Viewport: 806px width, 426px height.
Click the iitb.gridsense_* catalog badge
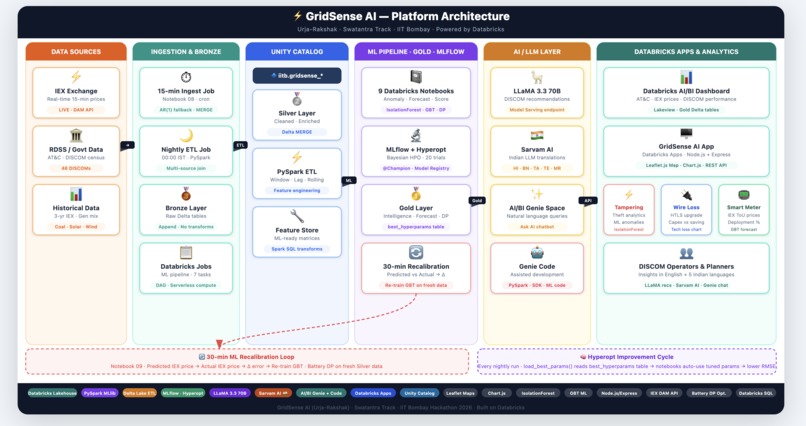tap(297, 76)
